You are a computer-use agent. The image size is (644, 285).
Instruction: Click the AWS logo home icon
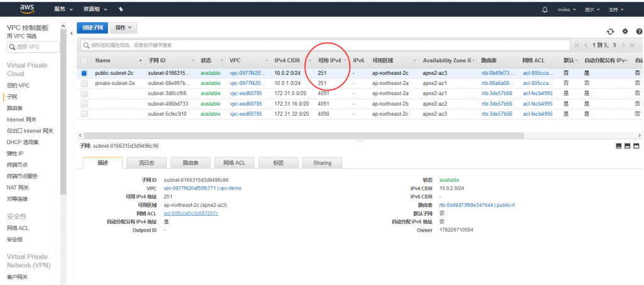pos(26,9)
